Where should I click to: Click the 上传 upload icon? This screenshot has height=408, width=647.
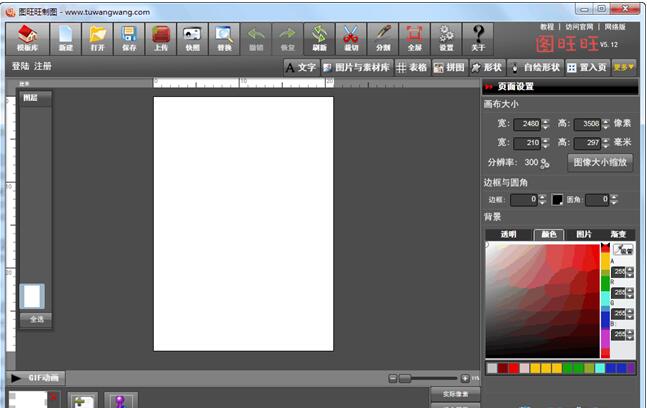[161, 38]
